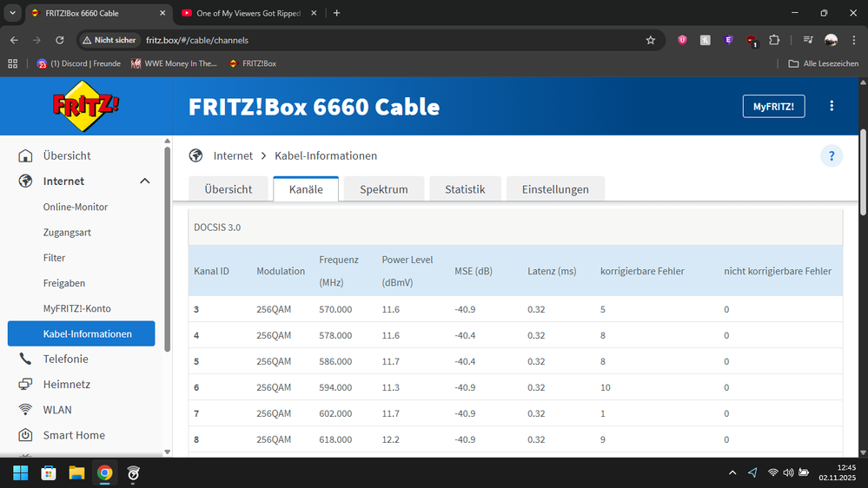This screenshot has width=868, height=488.
Task: Click the WLAN wifi icon in sidebar
Action: click(x=25, y=410)
